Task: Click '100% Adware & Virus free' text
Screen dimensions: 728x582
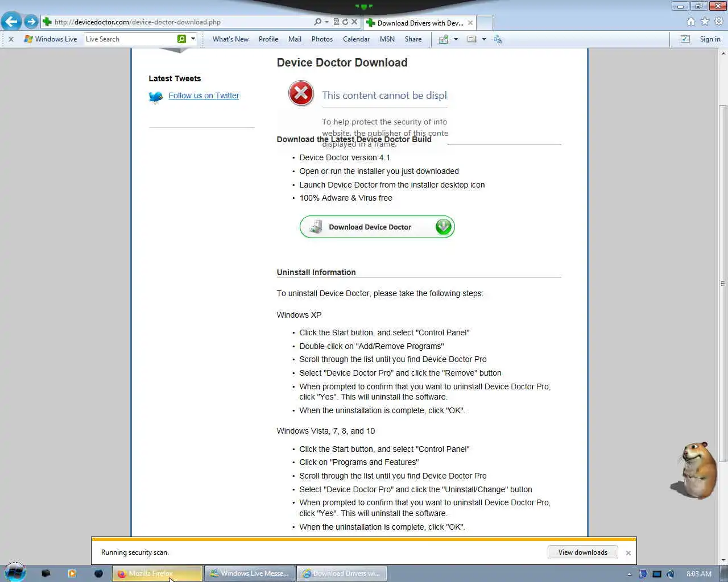Action: [346, 198]
